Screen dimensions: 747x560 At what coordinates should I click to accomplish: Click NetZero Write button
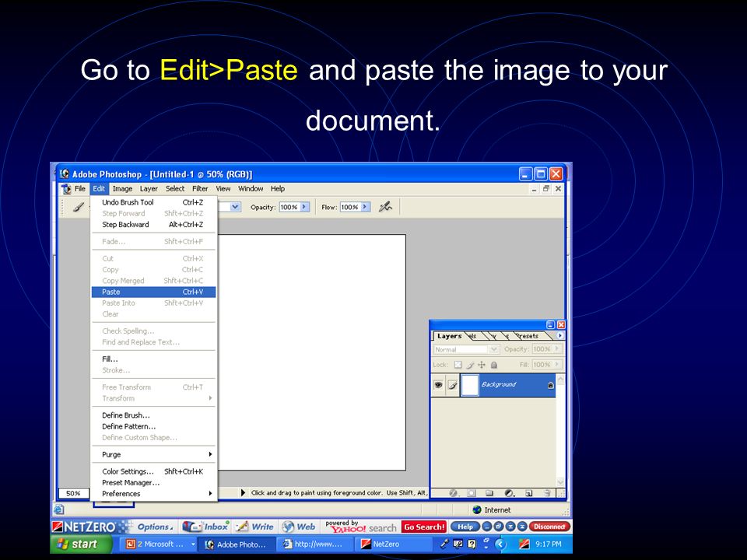coord(255,527)
